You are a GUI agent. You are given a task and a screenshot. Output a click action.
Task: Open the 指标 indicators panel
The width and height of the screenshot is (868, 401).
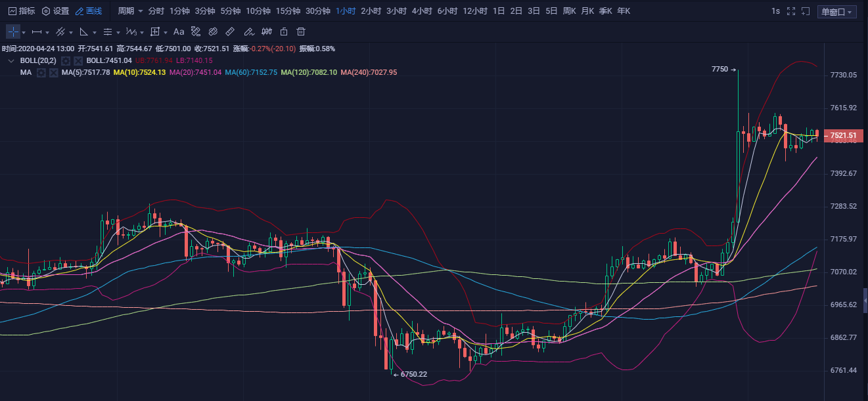22,11
